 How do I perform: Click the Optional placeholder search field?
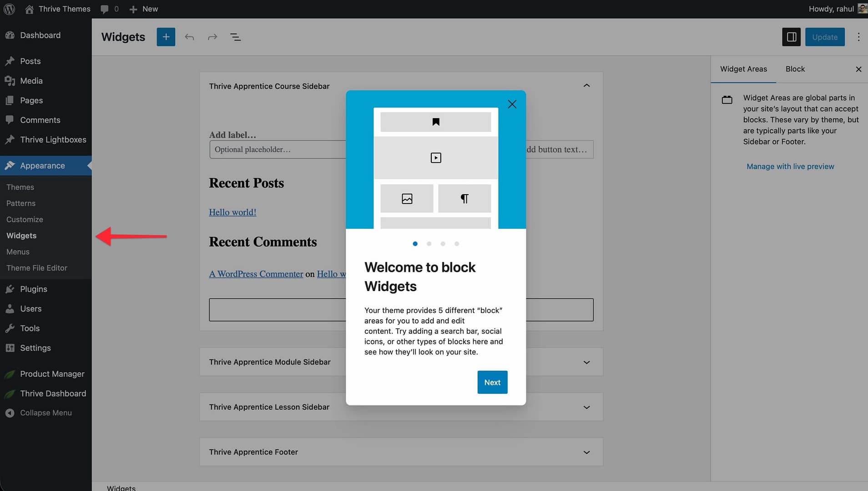[278, 150]
